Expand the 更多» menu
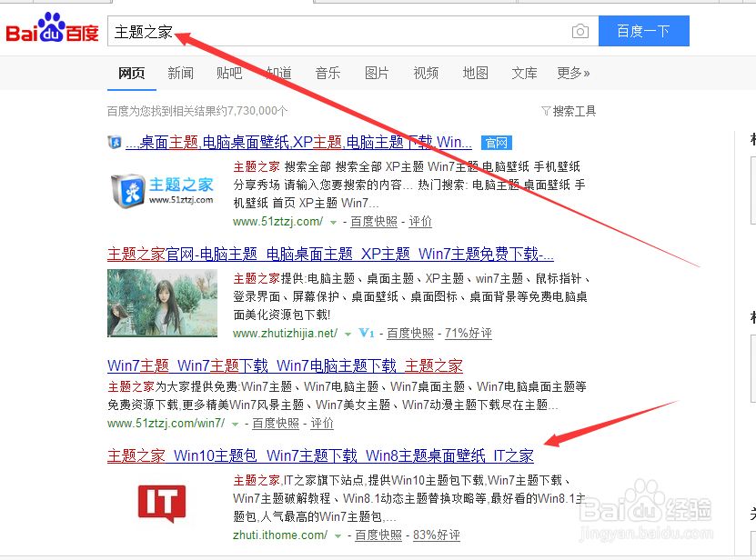The width and height of the screenshot is (756, 560). 574,74
